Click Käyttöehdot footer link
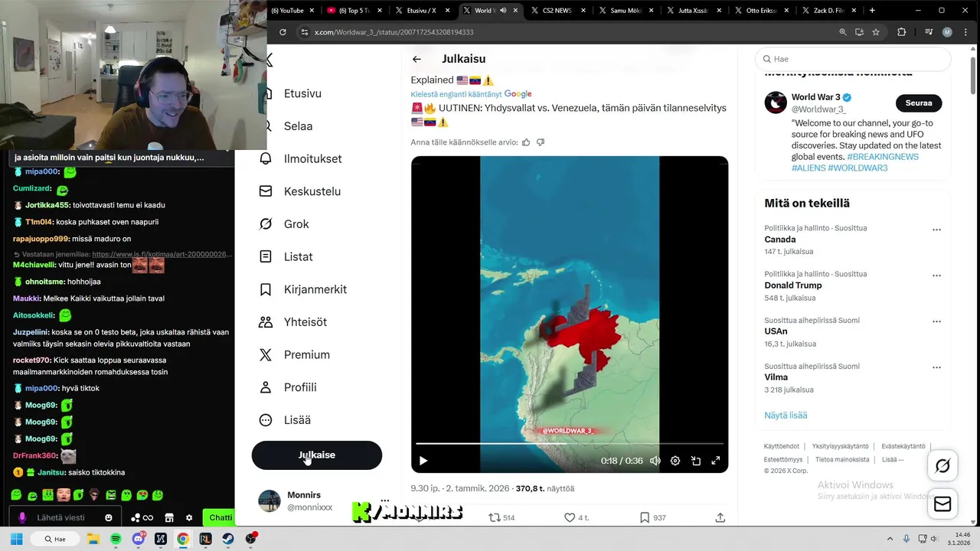 [782, 447]
